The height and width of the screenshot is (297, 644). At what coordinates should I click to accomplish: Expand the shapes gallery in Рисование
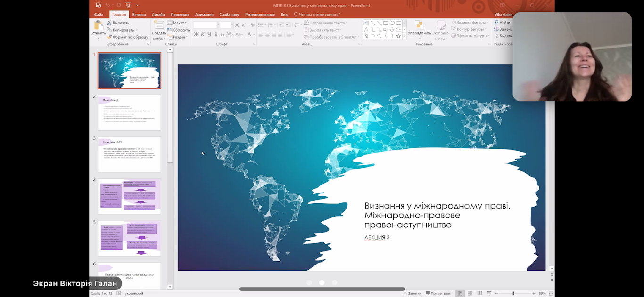coord(405,36)
